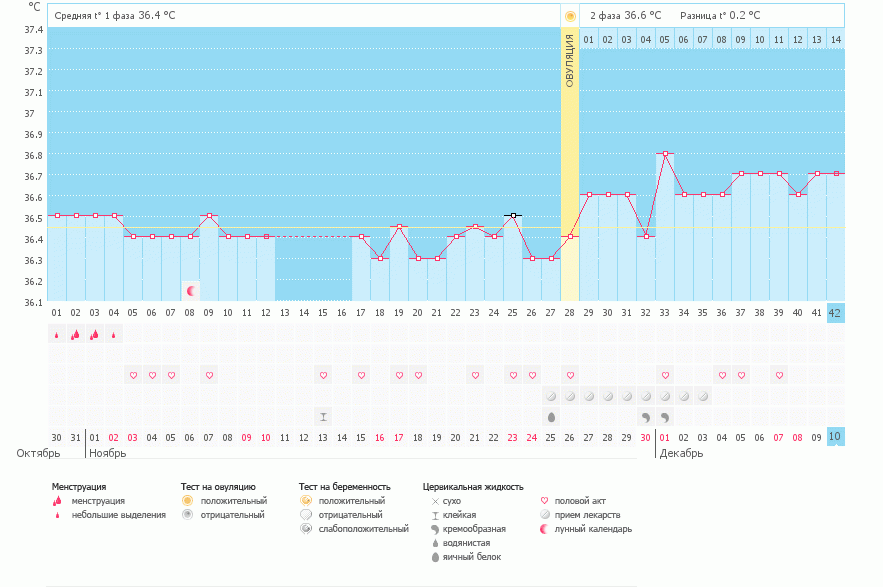Screen dimensions: 883x587
Task: Select the black-marked 36.5 point on day 25
Action: pos(513,215)
